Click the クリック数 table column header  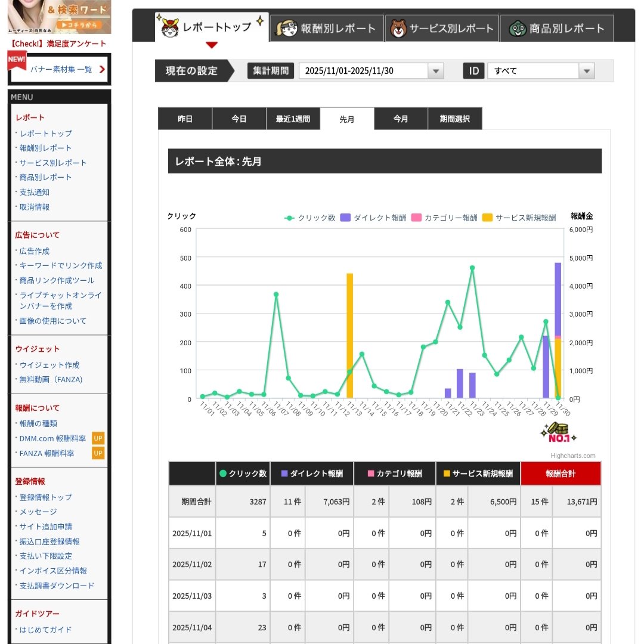pyautogui.click(x=243, y=473)
